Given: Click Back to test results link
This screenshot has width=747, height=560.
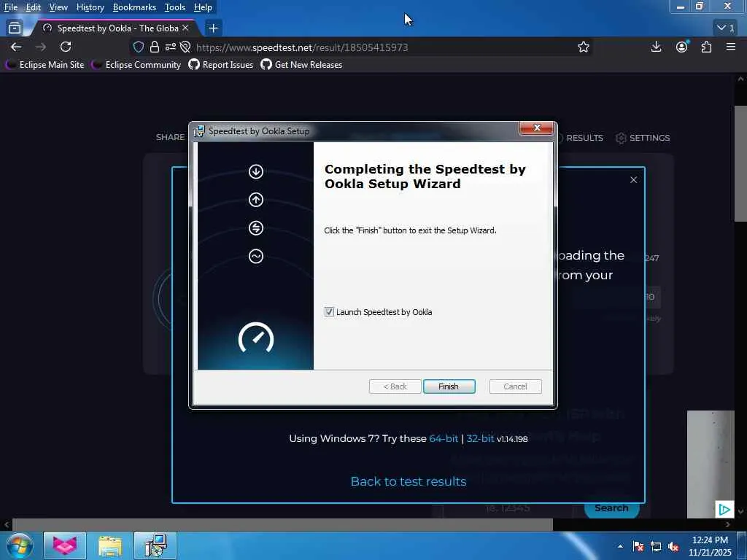Looking at the screenshot, I should 409,481.
